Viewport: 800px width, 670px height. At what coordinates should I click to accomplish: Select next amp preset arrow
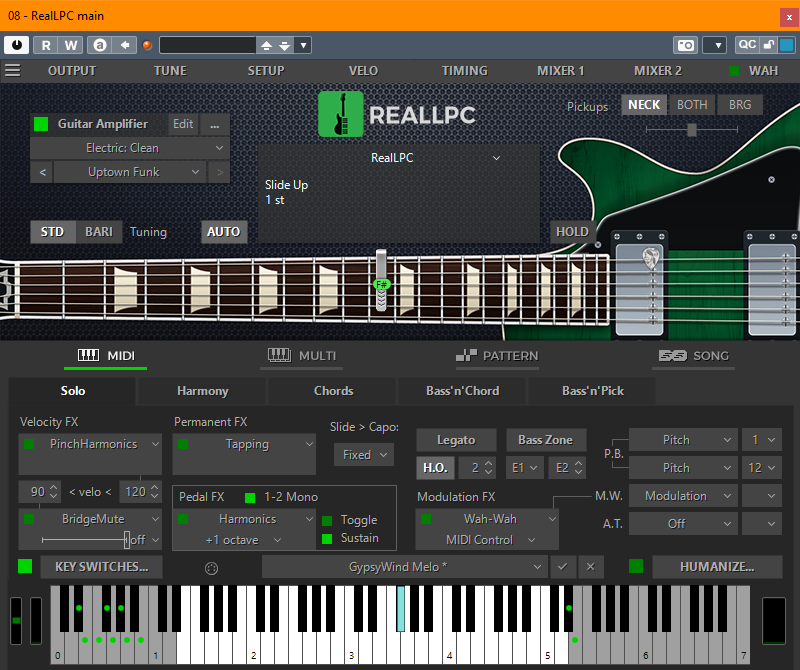220,172
